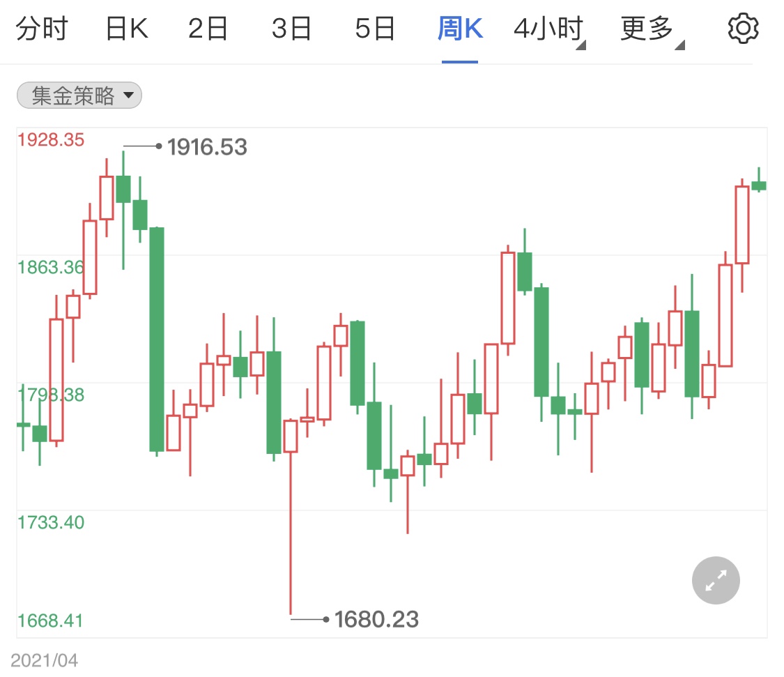Click the 1928.35 axis price label
This screenshot has width=784, height=677.
coord(51,139)
